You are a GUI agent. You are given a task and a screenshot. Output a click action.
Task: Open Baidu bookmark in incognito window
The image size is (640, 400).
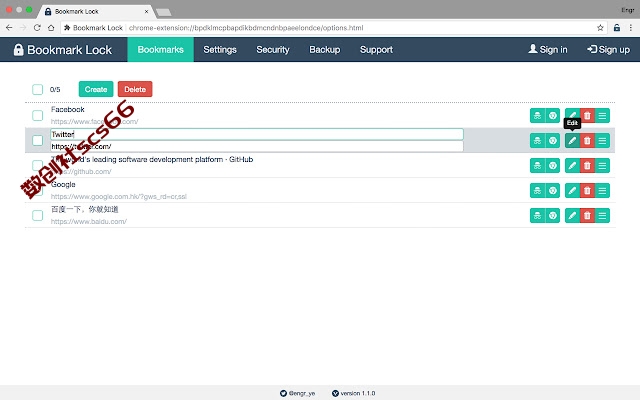[537, 216]
